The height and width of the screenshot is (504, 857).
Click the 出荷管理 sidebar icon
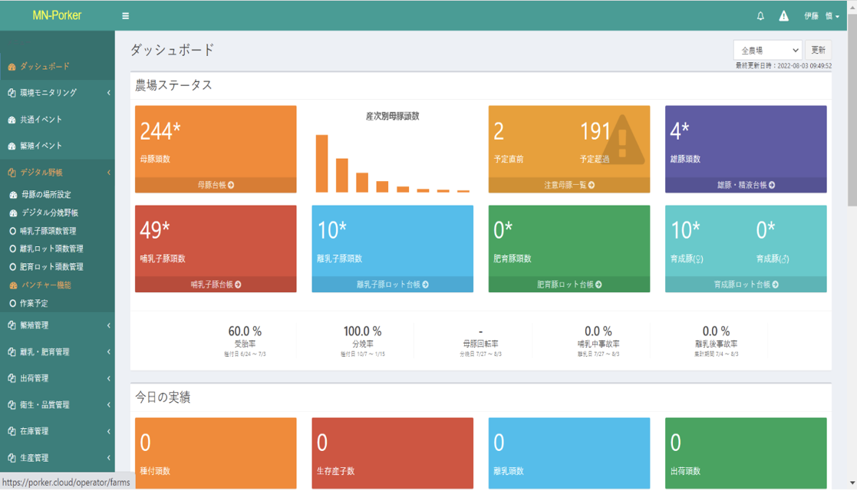click(x=12, y=378)
